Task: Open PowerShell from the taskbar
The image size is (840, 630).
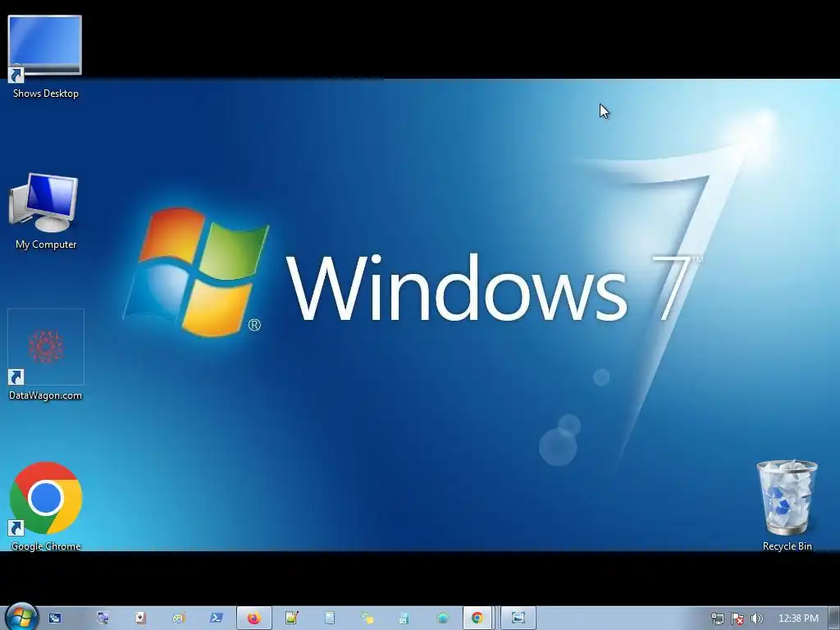Action: 216,619
